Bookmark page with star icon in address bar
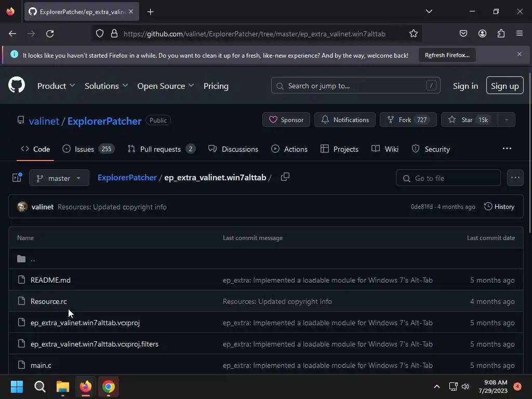Screen dimensions: 532x399 pyautogui.click(x=413, y=34)
